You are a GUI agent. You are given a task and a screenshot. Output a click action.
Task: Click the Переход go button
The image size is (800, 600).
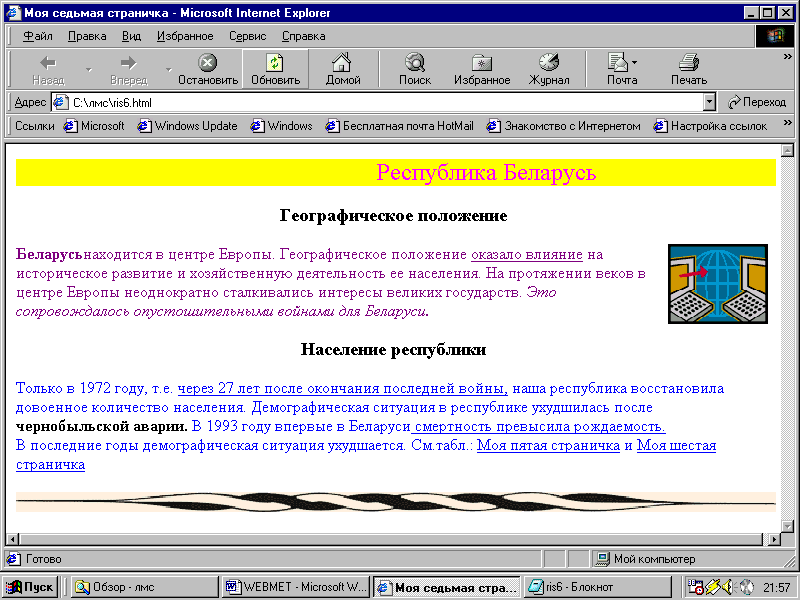757,102
